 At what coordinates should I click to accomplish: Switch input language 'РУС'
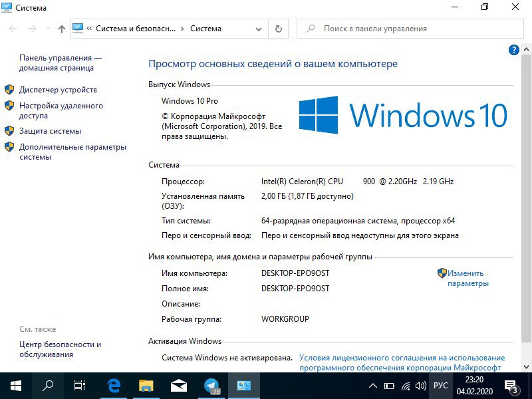[x=441, y=386]
